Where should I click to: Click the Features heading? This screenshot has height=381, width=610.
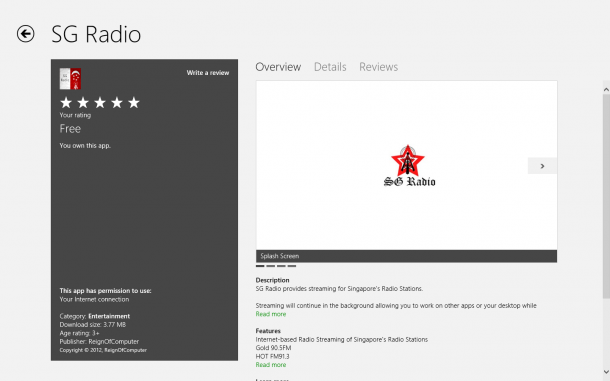268,331
